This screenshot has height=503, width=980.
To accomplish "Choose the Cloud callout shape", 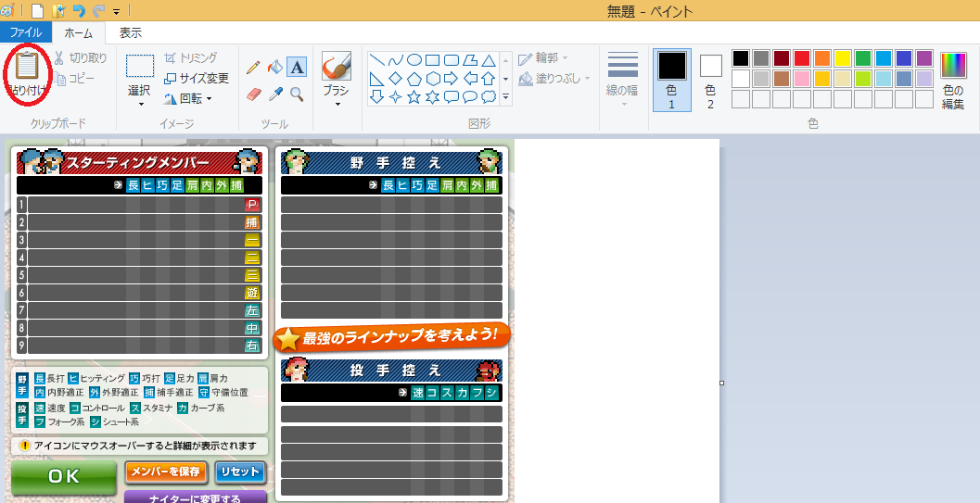I will coord(489,96).
